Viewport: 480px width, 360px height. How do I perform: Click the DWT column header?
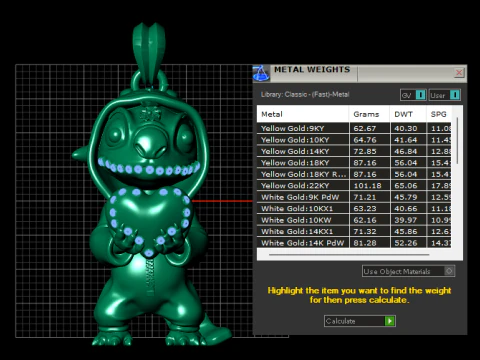(408, 114)
